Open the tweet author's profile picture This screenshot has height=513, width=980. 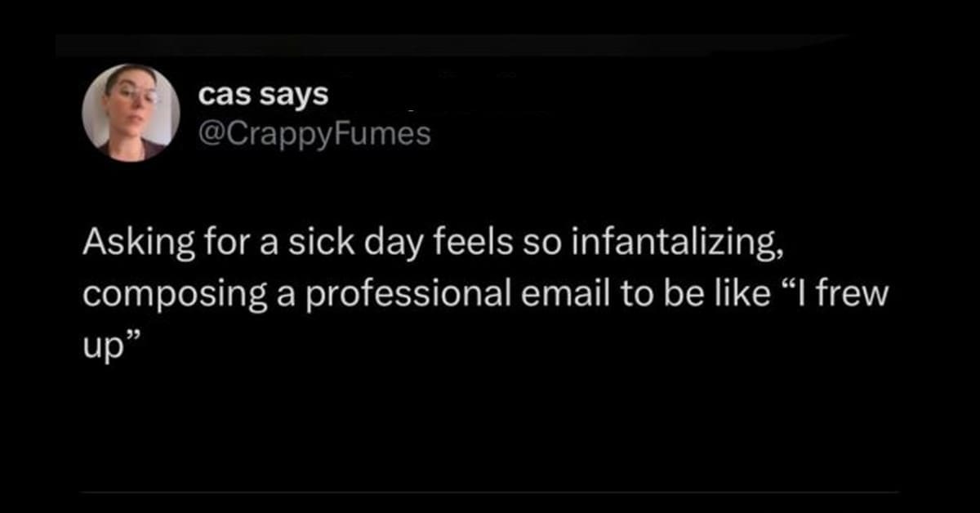(x=131, y=112)
